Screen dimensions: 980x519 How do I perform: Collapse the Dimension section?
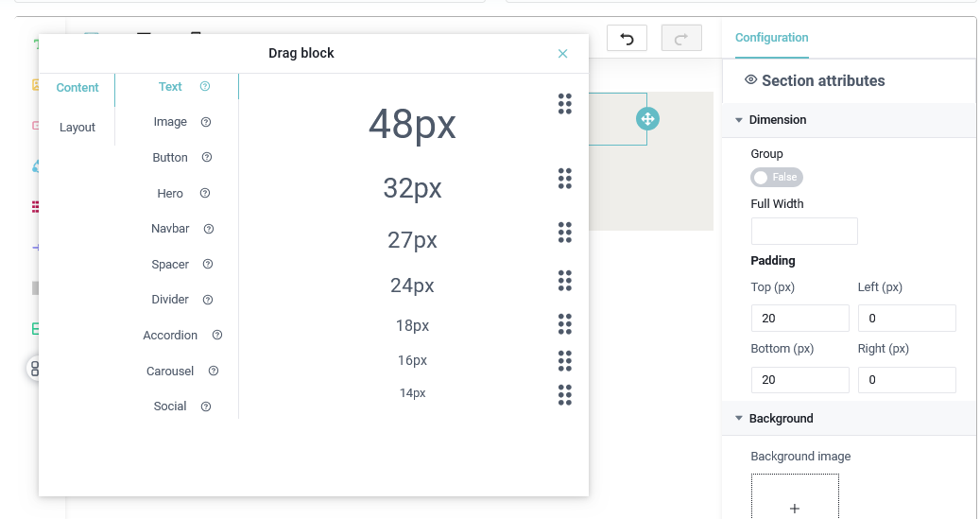point(739,120)
